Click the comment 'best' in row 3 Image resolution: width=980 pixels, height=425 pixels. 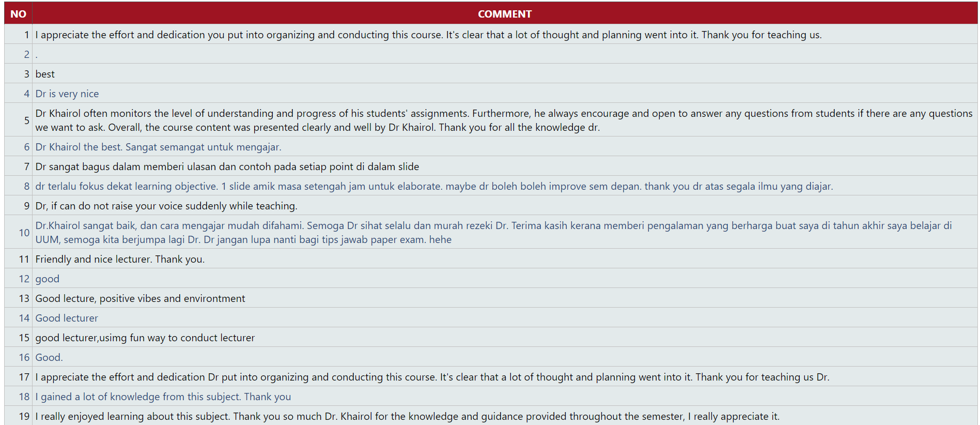[45, 74]
